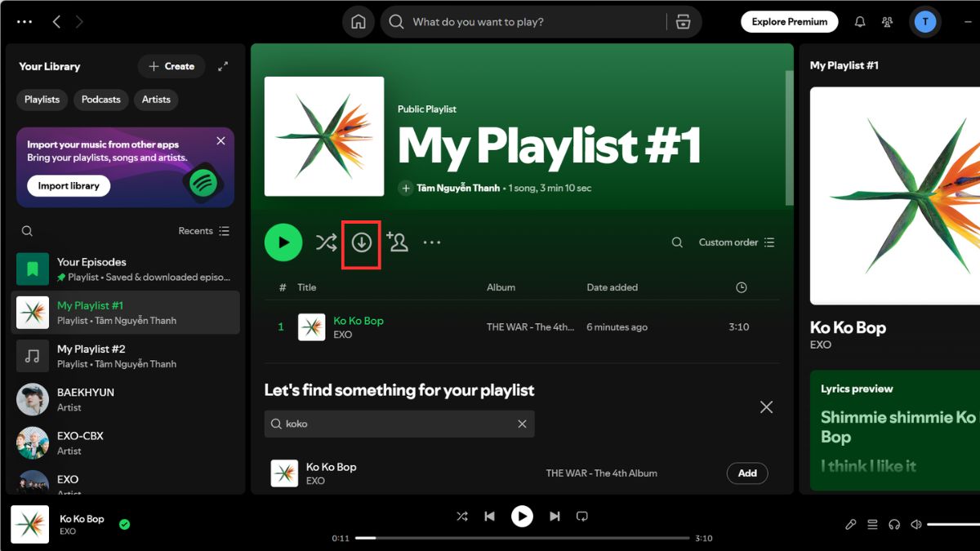Open My Playlist #2 in library
Viewport: 980px width, 551px height.
[x=126, y=356]
